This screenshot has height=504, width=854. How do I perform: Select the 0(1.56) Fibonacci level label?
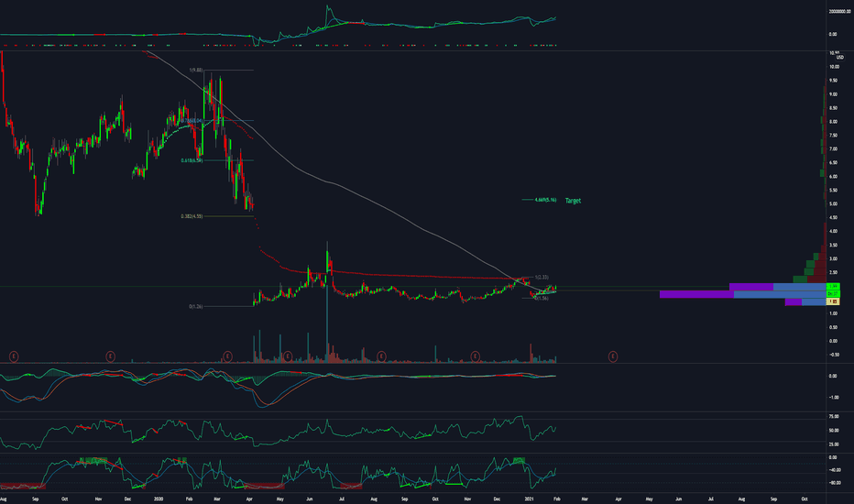pos(542,298)
